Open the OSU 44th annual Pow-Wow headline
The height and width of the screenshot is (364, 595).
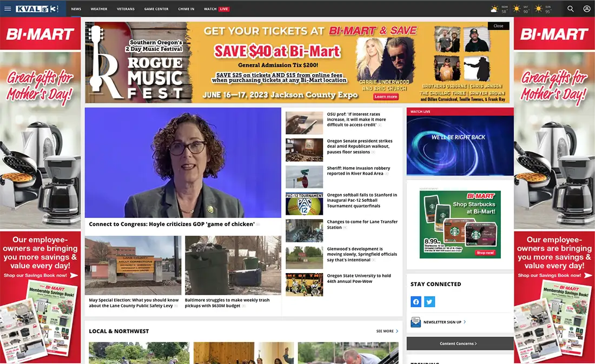click(x=359, y=279)
